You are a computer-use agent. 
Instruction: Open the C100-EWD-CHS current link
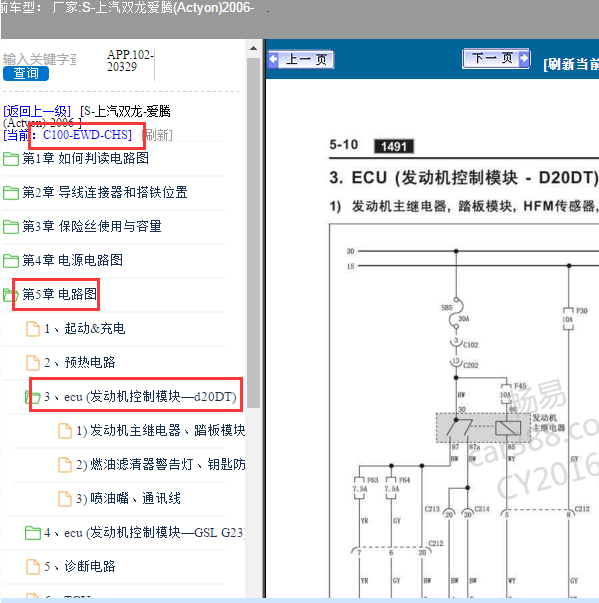click(x=87, y=135)
